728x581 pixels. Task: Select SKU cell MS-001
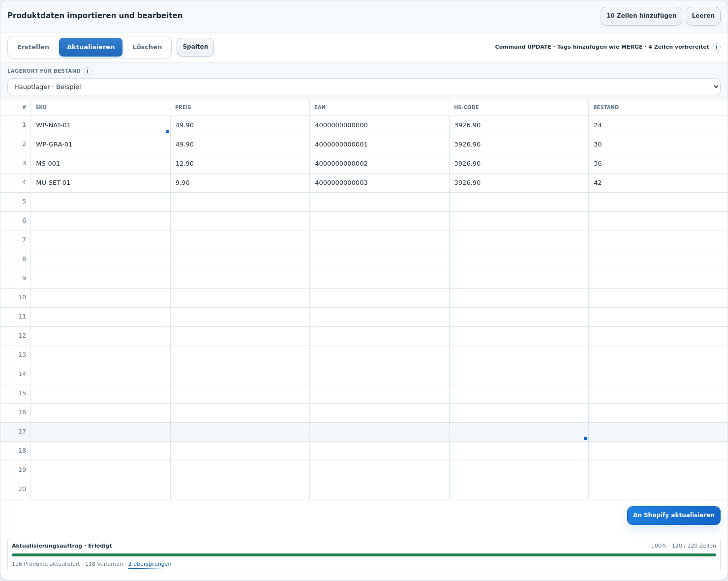[100, 164]
